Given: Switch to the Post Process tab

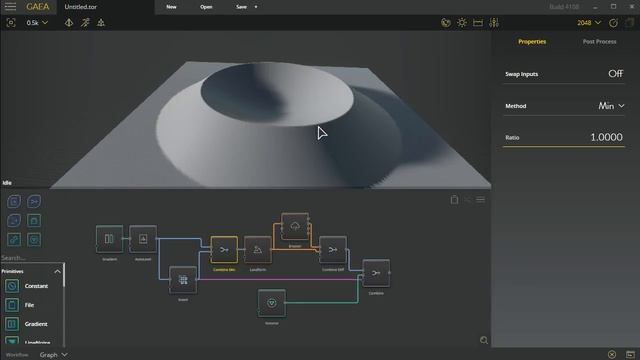Looking at the screenshot, I should 599,42.
